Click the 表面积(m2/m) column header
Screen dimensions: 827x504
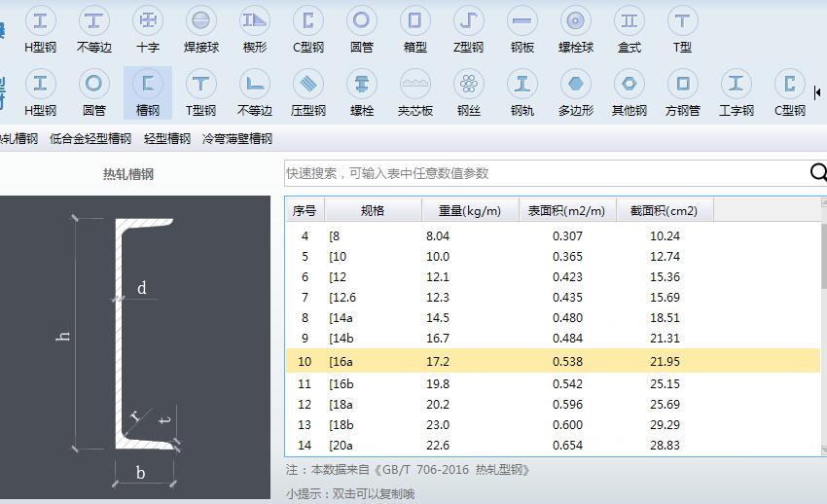point(567,210)
